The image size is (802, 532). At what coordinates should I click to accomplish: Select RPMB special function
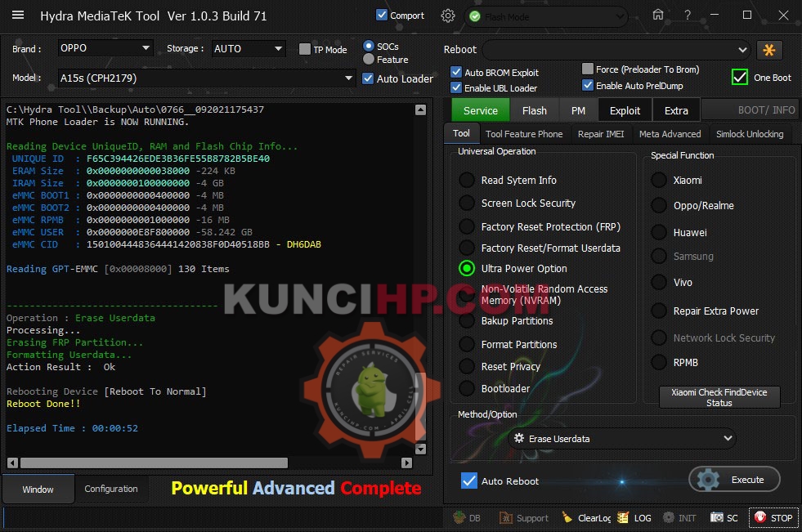pos(659,362)
